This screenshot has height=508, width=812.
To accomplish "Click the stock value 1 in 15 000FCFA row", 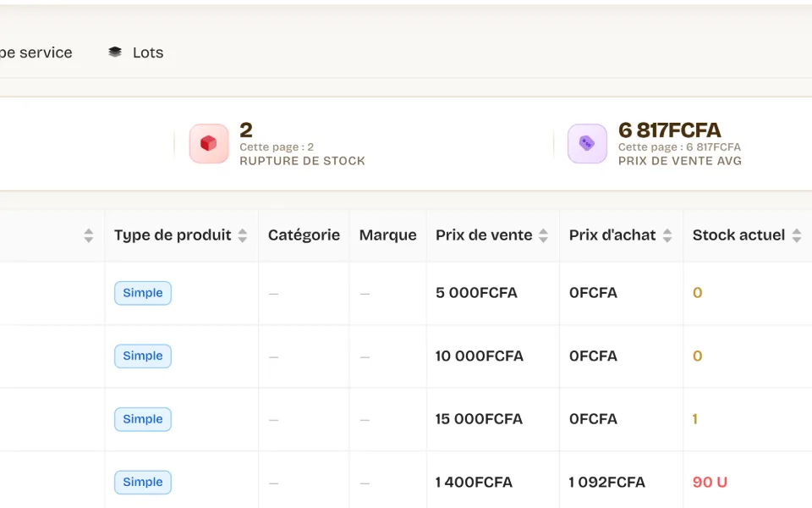I will 695,419.
